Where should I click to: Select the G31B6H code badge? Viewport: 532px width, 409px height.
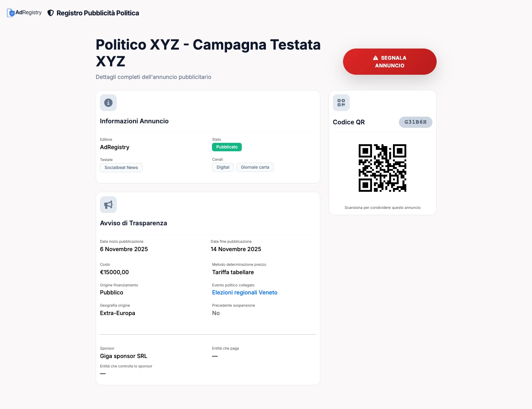click(415, 122)
